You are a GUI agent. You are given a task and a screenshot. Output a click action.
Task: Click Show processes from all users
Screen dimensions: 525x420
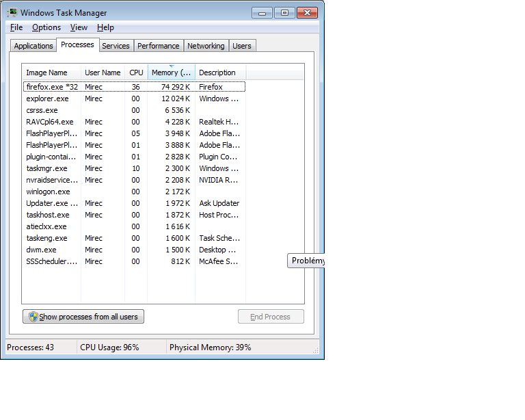pyautogui.click(x=83, y=317)
